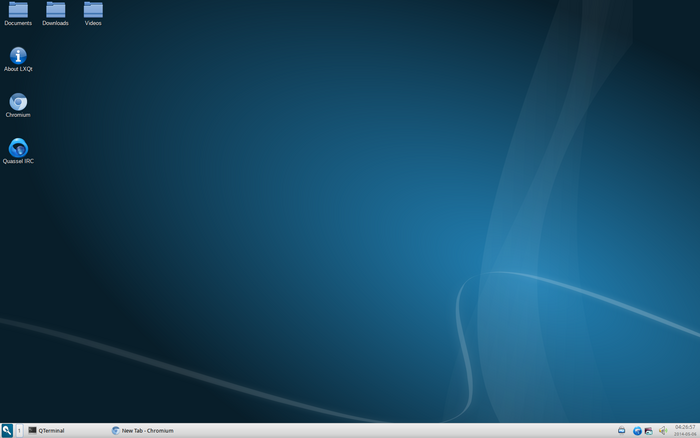This screenshot has width=700, height=438.
Task: Switch to desktop 1 in pager
Action: pos(19,430)
